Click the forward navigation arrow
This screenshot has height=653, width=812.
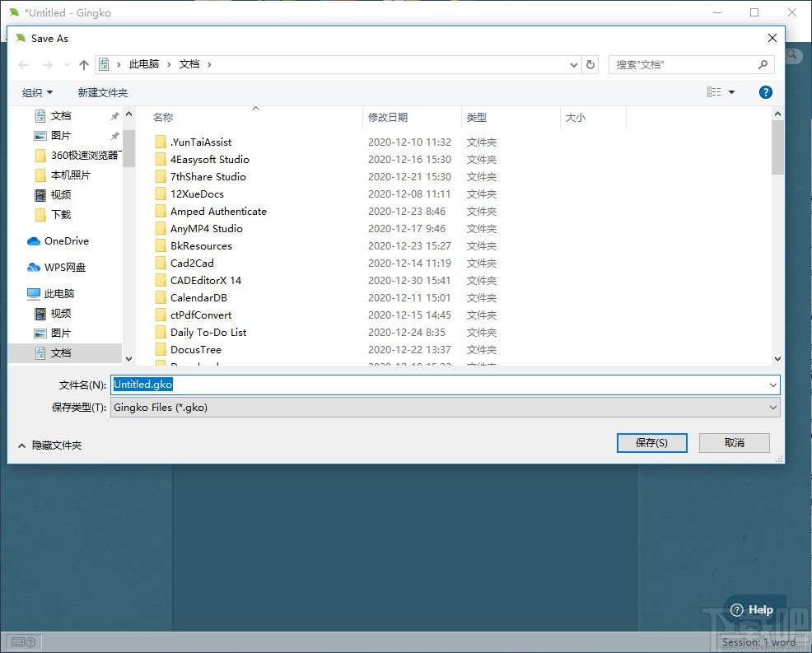(47, 65)
